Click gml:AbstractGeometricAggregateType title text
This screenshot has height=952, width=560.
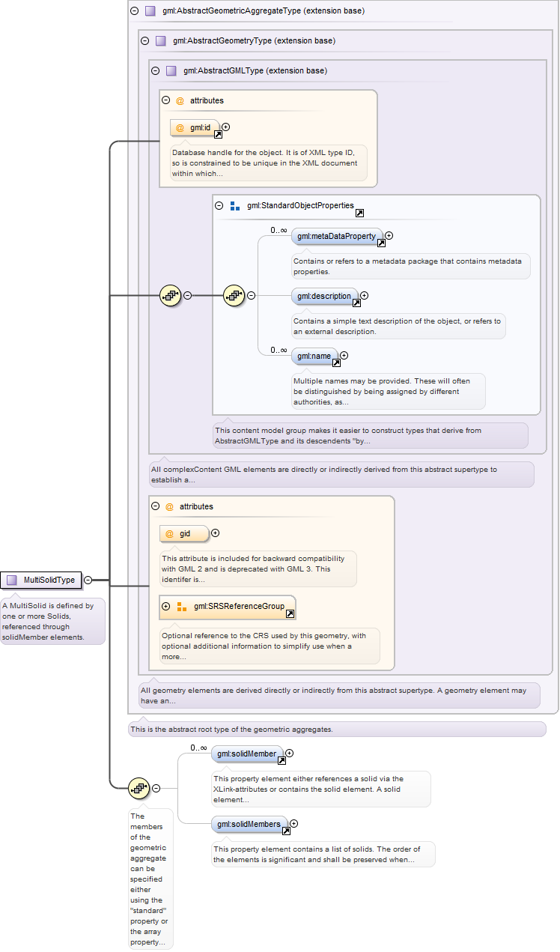coord(263,11)
